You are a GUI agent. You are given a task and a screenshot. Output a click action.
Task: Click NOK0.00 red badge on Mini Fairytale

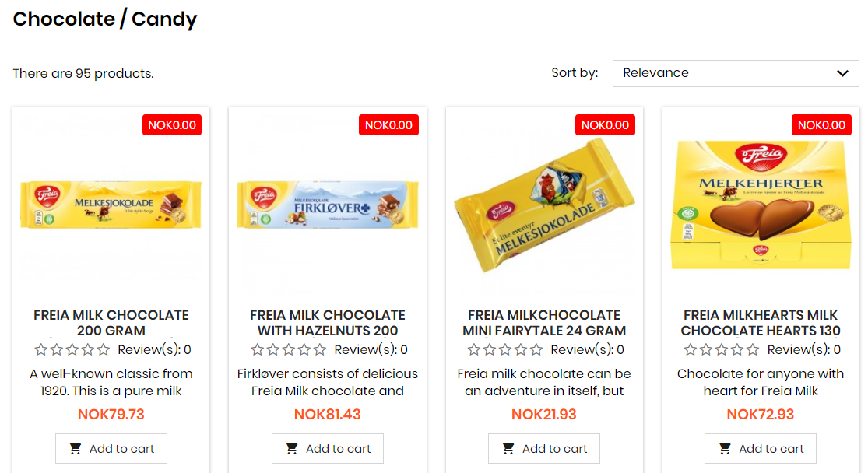coord(605,125)
